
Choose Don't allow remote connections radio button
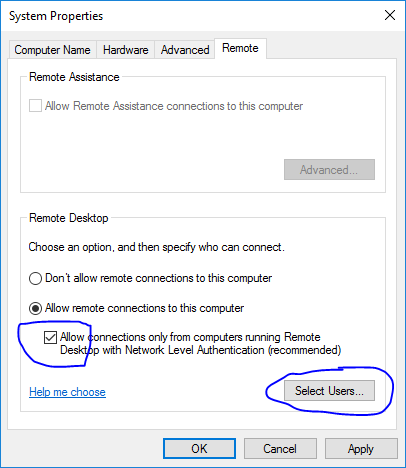(35, 278)
